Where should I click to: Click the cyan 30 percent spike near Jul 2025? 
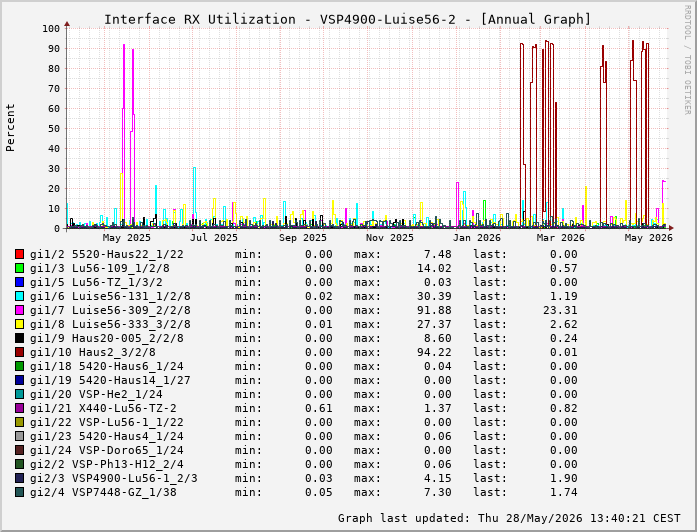pyautogui.click(x=194, y=196)
